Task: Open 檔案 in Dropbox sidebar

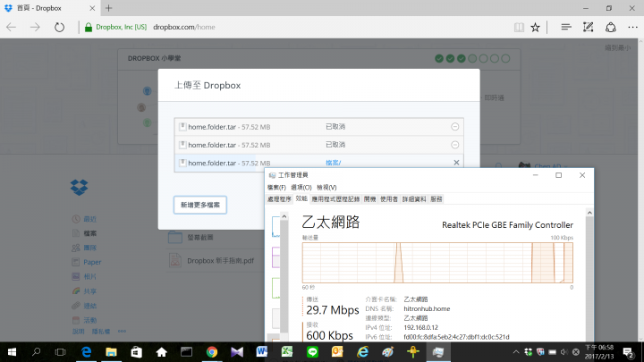Action: click(90, 233)
